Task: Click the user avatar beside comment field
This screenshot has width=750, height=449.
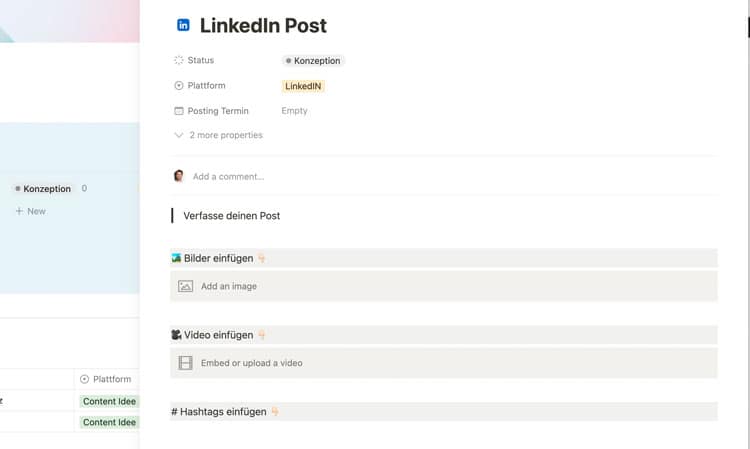Action: (179, 176)
